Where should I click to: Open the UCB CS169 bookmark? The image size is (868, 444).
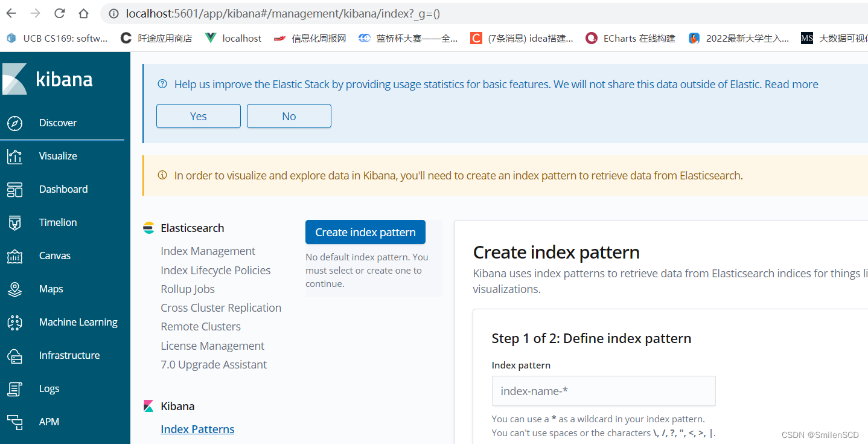tap(57, 38)
